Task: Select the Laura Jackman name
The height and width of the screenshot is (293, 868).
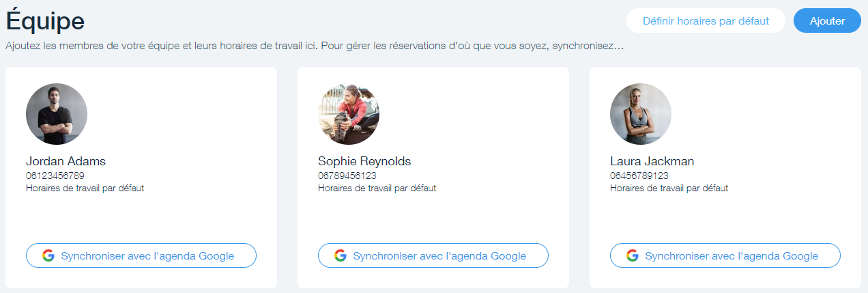Action: point(652,162)
